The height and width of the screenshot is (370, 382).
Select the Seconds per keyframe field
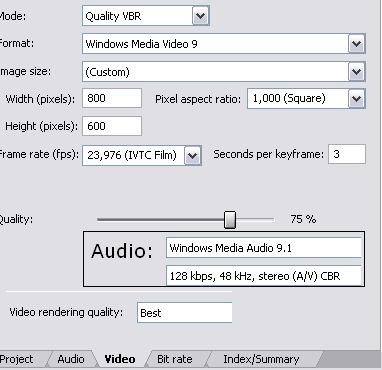pyautogui.click(x=347, y=154)
